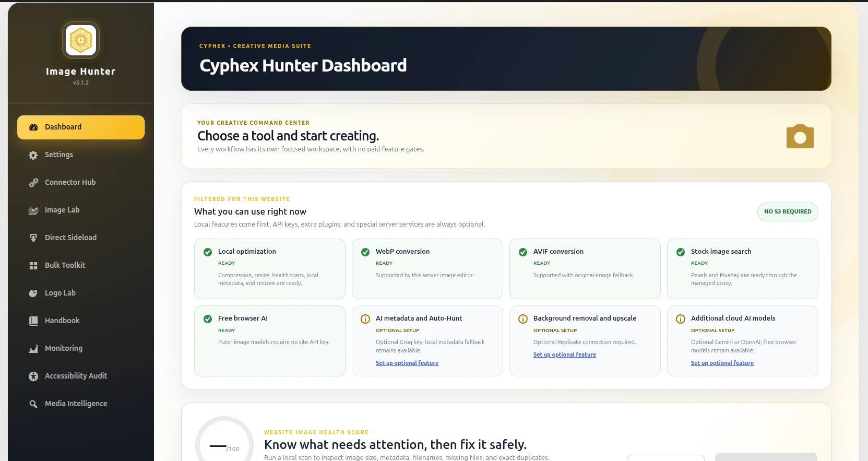Click the Cyphex Hunter Dashboard heading

point(303,66)
